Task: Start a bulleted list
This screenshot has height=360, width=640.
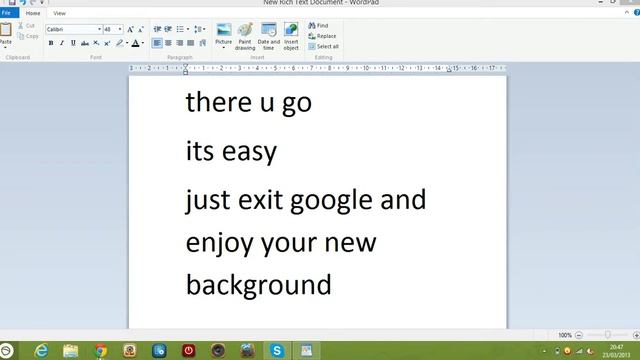Action: [180, 29]
